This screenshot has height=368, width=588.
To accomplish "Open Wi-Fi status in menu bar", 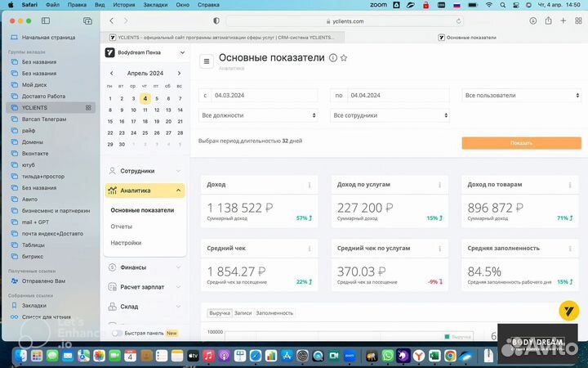I will click(488, 5).
